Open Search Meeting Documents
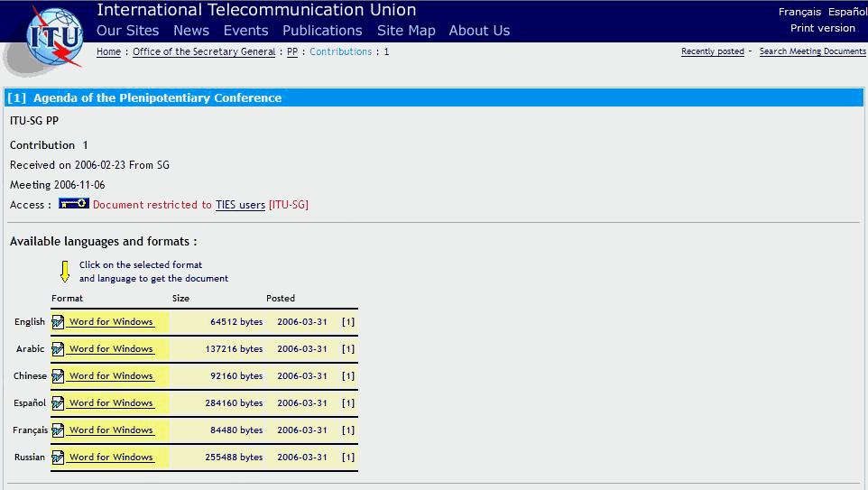 point(813,51)
